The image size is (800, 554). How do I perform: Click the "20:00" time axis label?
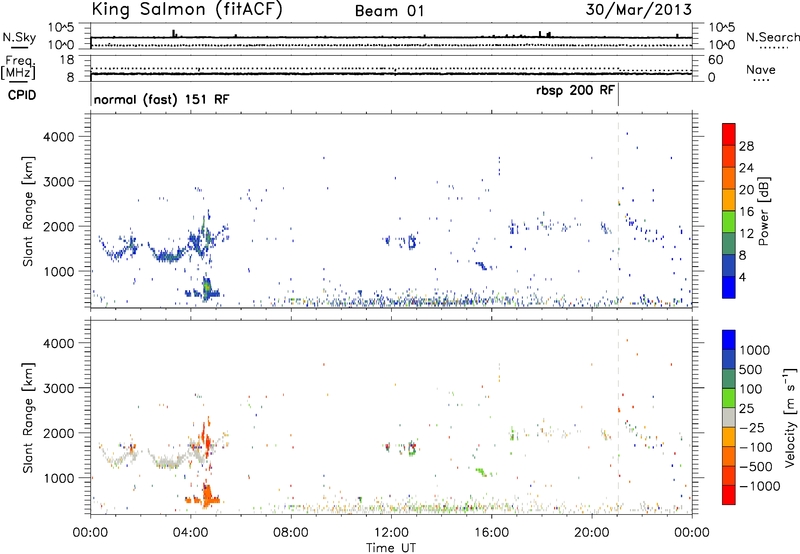click(592, 533)
